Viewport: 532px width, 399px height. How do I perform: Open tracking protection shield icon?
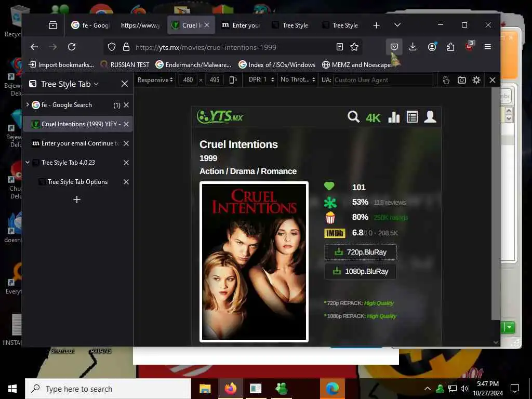pyautogui.click(x=112, y=47)
